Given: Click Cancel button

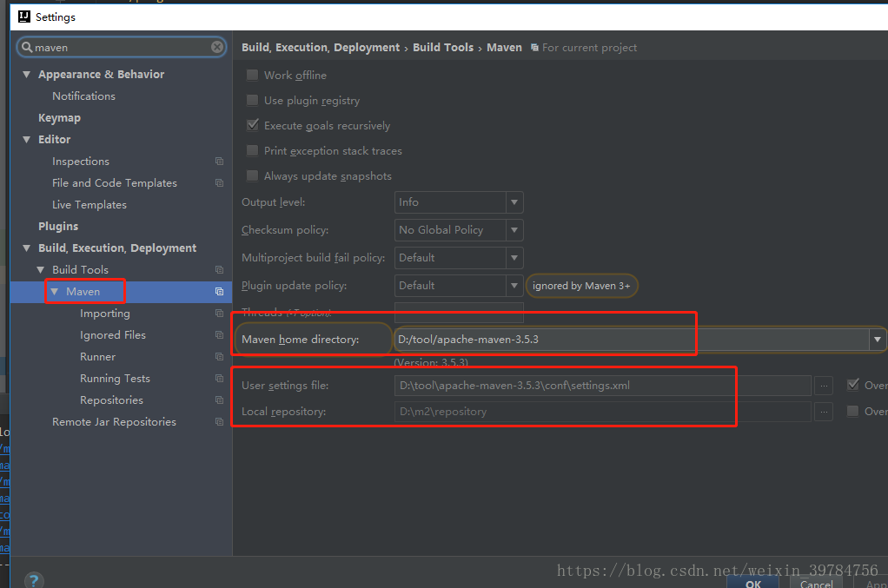Looking at the screenshot, I should coord(816,583).
